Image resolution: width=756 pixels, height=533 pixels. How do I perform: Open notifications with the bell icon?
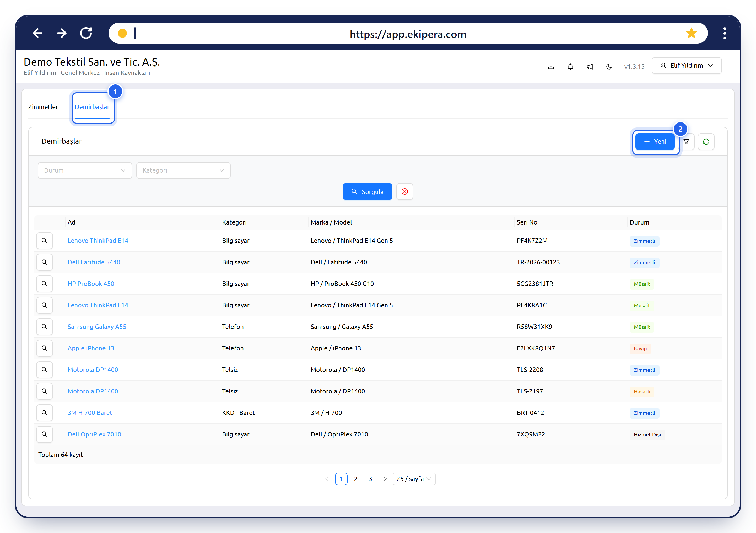point(570,67)
